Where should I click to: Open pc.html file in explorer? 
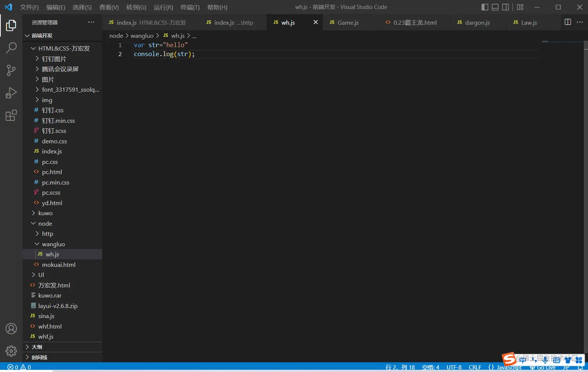tap(62, 172)
